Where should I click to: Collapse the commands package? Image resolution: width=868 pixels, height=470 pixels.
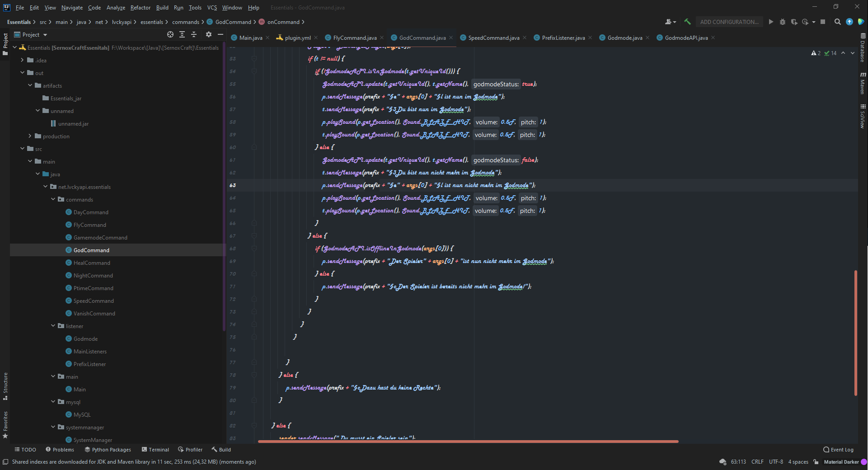(x=53, y=199)
